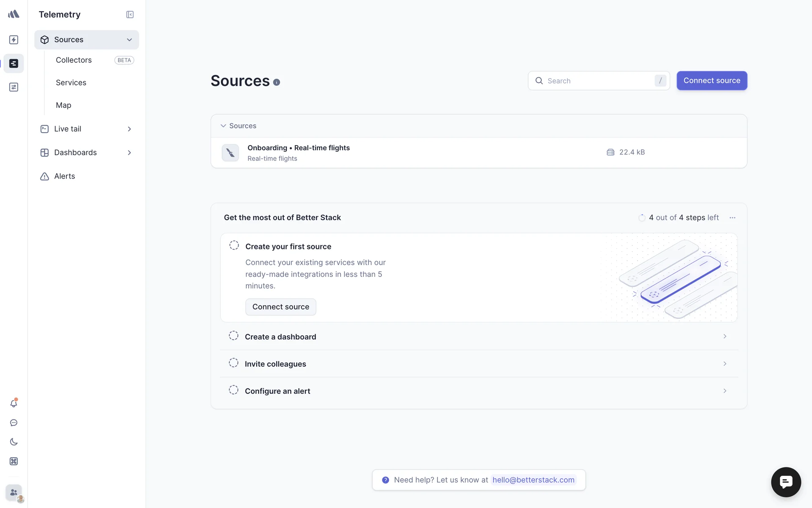Open the command shortcuts icon
The image size is (812, 508).
[14, 461]
